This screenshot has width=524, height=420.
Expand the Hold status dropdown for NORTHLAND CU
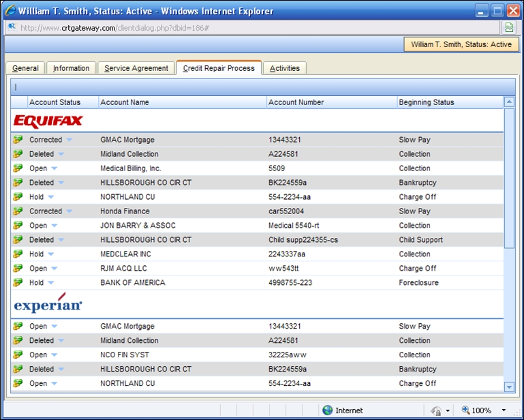[51, 198]
